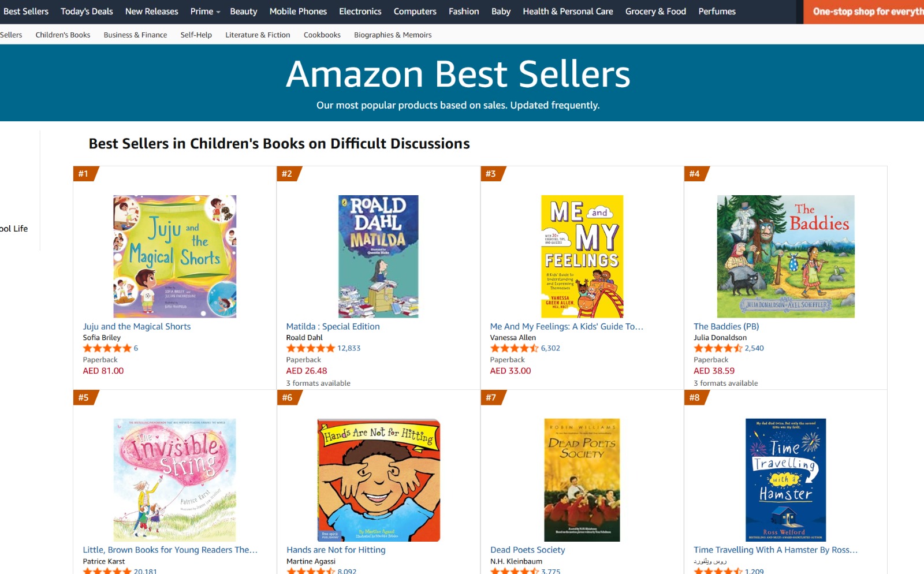The image size is (924, 574).
Task: Click The Baddies book cover thumbnail
Action: pos(785,256)
